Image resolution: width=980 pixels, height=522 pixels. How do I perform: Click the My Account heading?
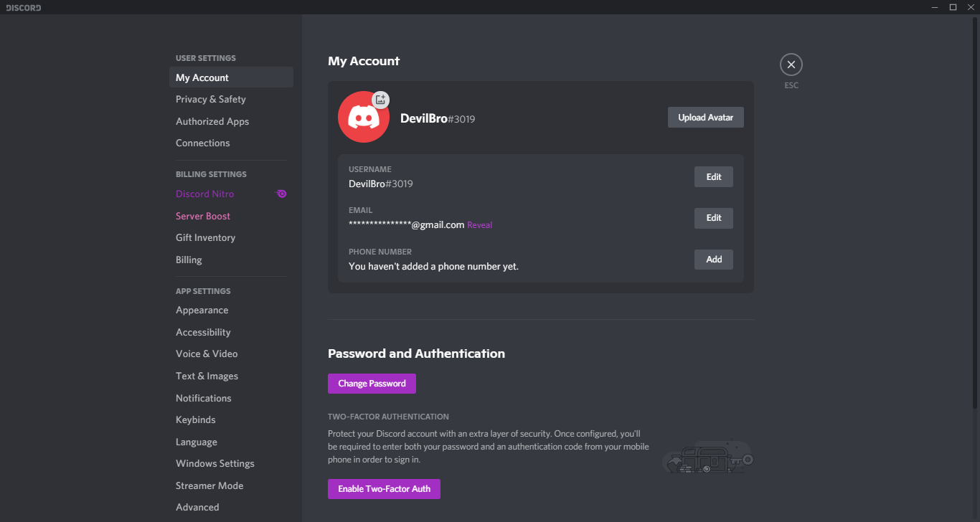coord(364,61)
